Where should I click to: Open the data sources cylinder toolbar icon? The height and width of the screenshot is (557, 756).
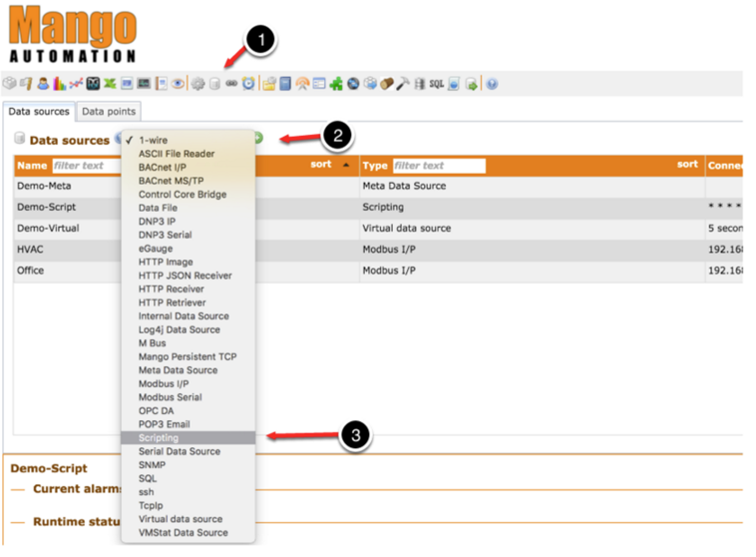215,84
